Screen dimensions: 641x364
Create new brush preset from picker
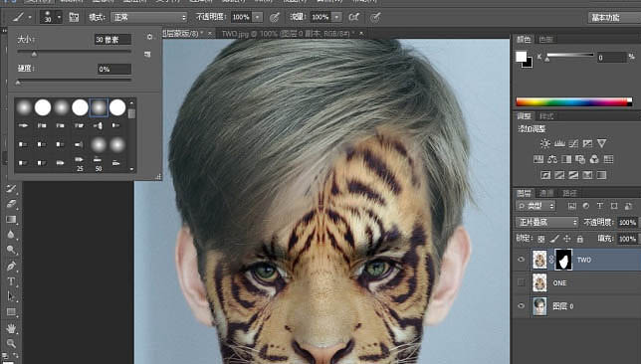(x=147, y=54)
